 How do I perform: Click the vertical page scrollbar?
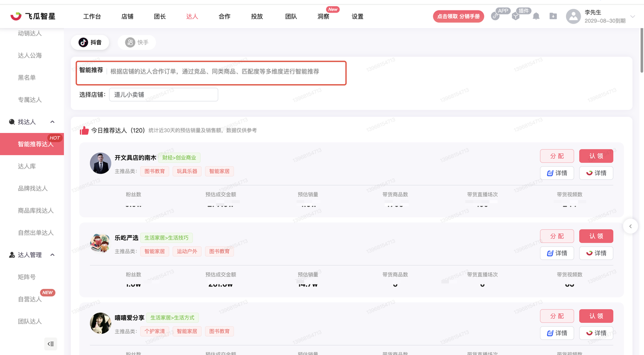tap(641, 50)
